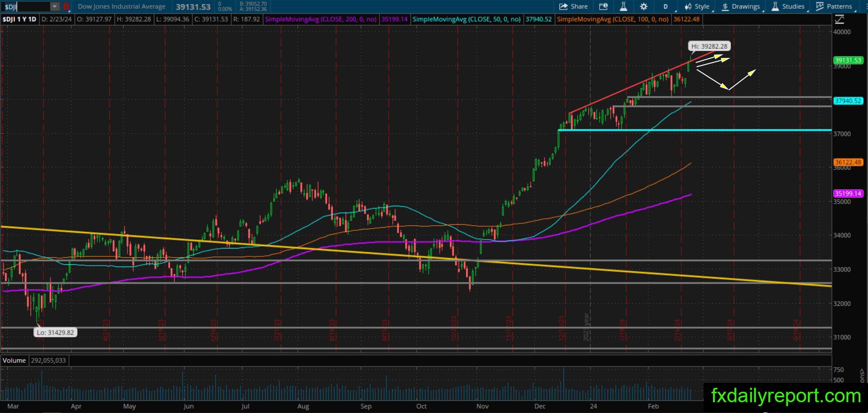Click the close value C: 39131.53
Viewport: 868px width, 413px height.
coord(211,19)
